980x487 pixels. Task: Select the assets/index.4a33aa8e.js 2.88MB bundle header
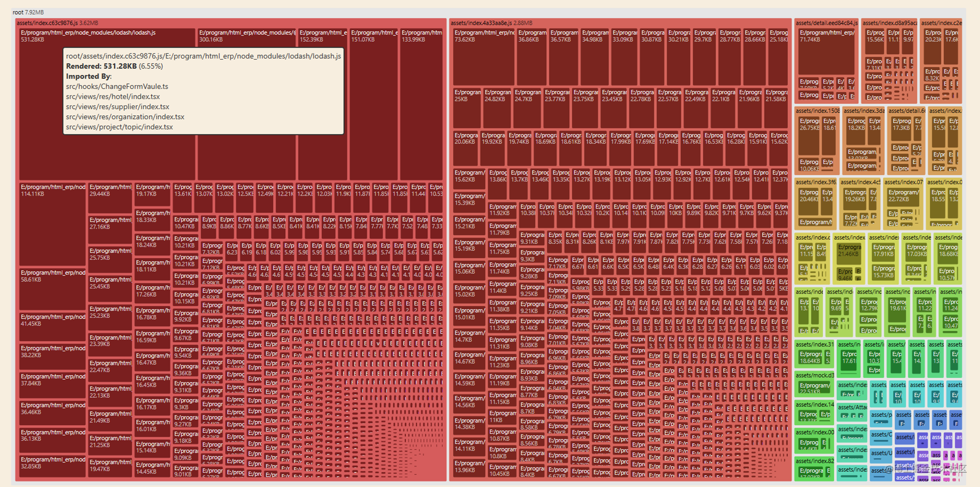491,23
